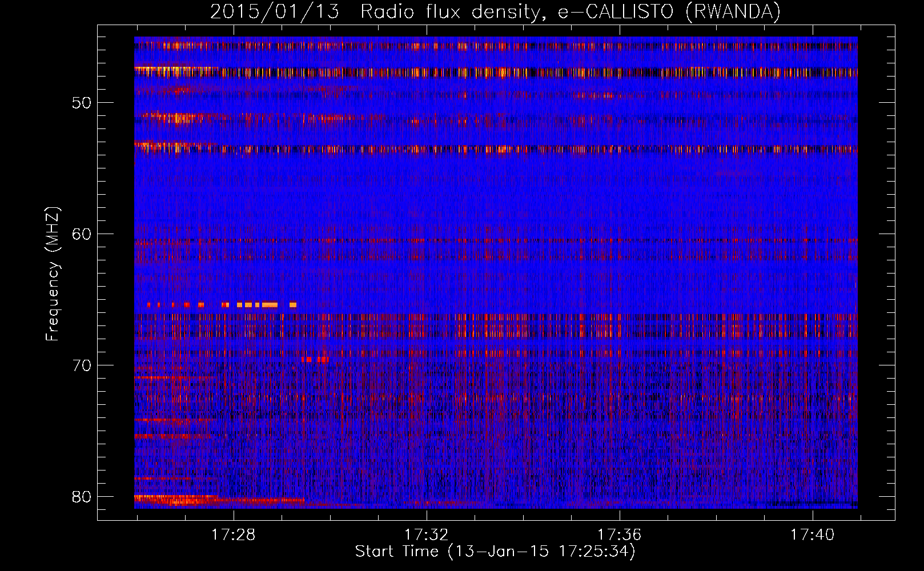Click the 17:32 time tick label
Screen dimensions: 924x571
(x=427, y=535)
